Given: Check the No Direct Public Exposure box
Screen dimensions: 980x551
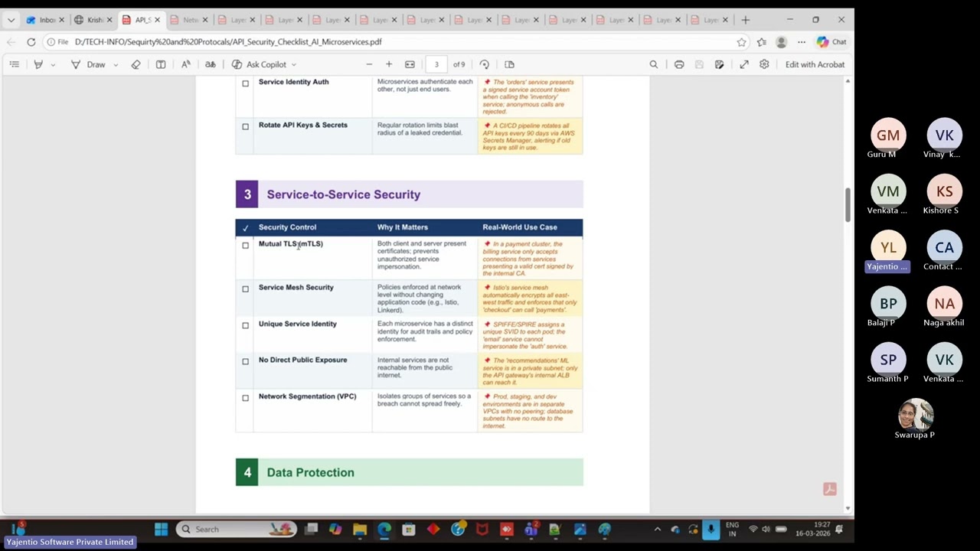Looking at the screenshot, I should pyautogui.click(x=245, y=361).
